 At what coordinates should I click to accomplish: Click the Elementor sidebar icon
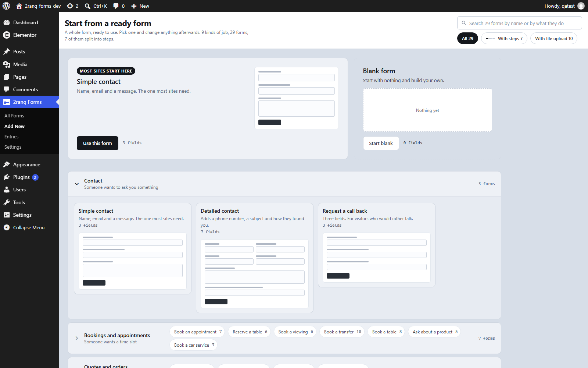tap(7, 35)
